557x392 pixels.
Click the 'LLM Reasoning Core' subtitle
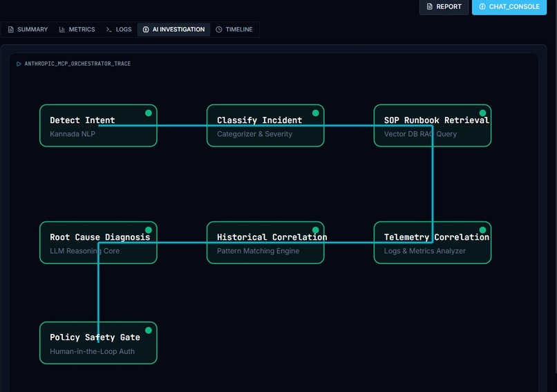click(x=84, y=251)
